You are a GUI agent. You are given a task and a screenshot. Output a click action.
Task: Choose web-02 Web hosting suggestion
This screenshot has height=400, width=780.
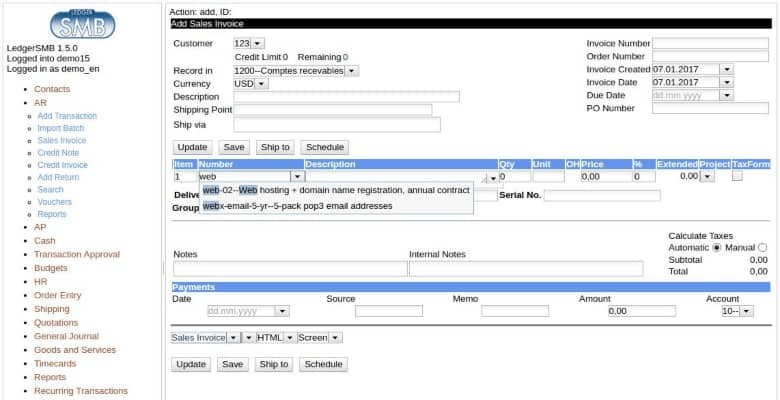336,191
